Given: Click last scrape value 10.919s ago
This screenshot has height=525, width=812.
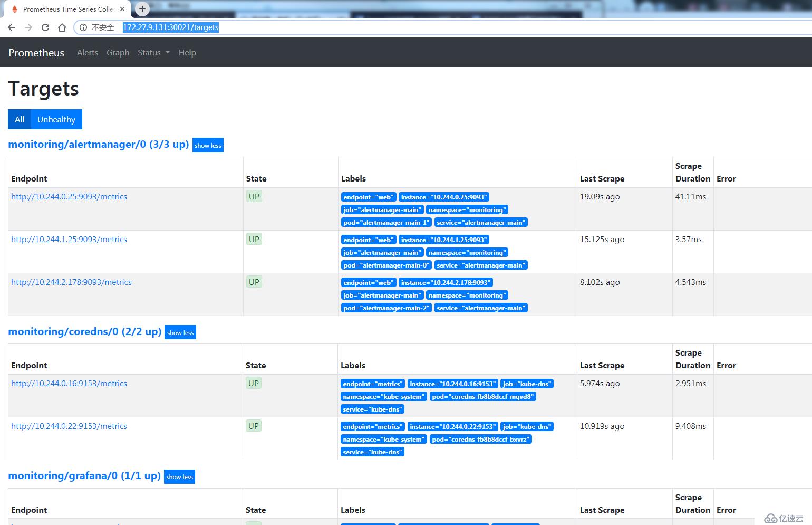Looking at the screenshot, I should pyautogui.click(x=602, y=426).
